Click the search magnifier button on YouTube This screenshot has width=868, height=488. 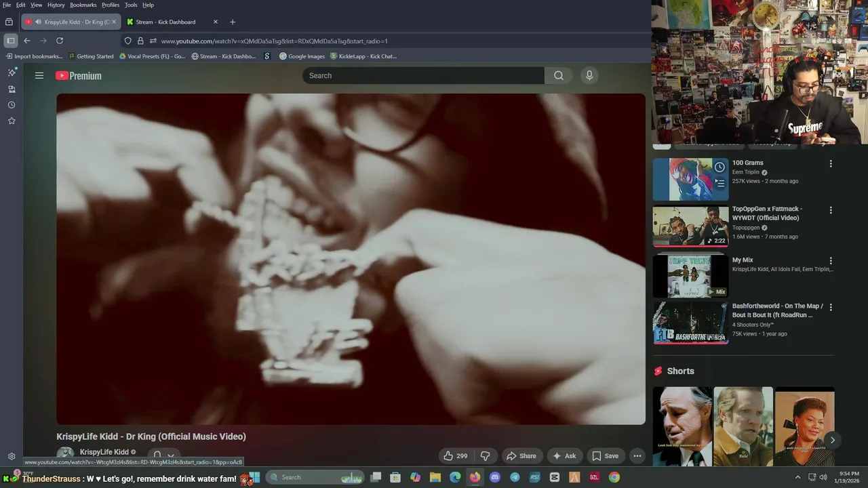tap(559, 75)
